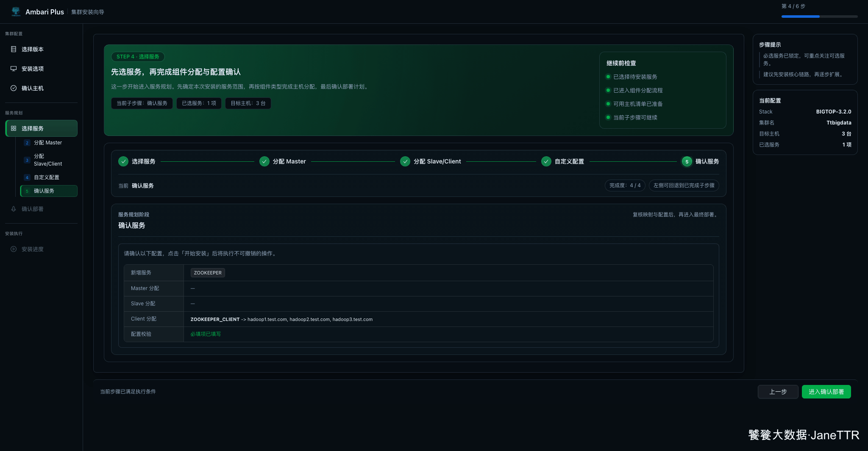
Task: Click the 集群安装向导 header text
Action: tap(88, 12)
